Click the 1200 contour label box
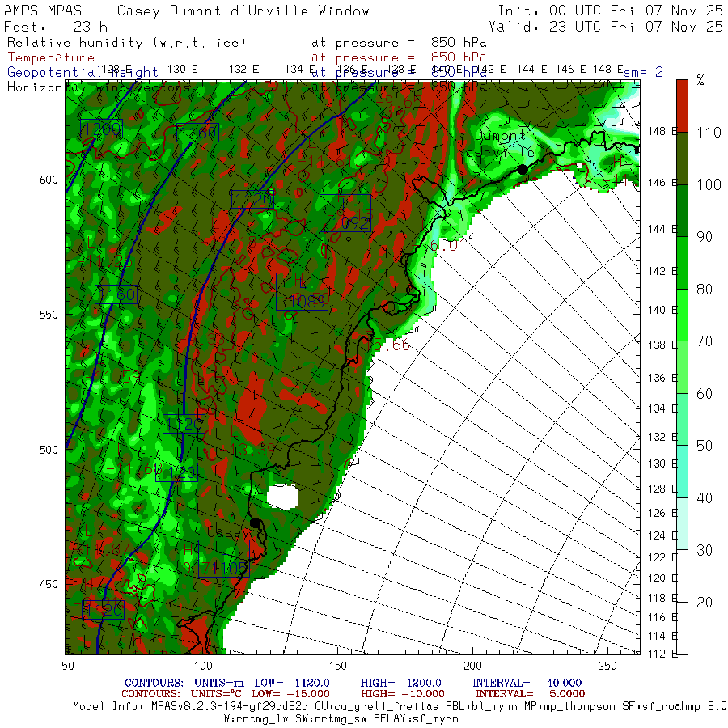This screenshot has width=728, height=728. coord(101,129)
